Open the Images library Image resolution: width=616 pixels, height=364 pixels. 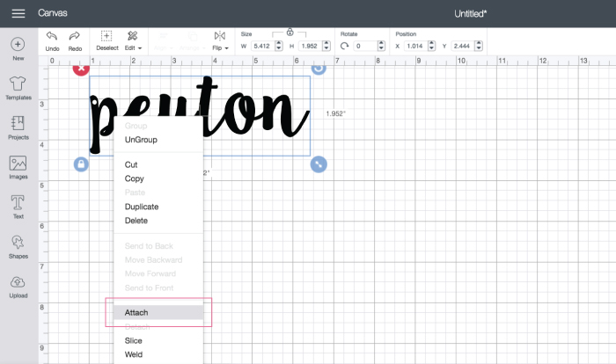click(x=18, y=167)
